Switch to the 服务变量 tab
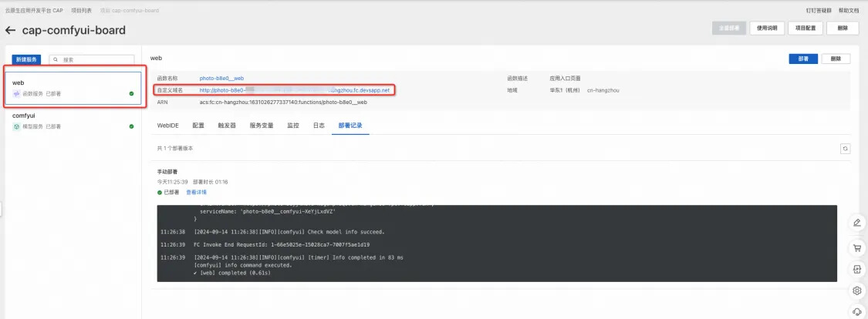The width and height of the screenshot is (868, 319). pos(262,126)
